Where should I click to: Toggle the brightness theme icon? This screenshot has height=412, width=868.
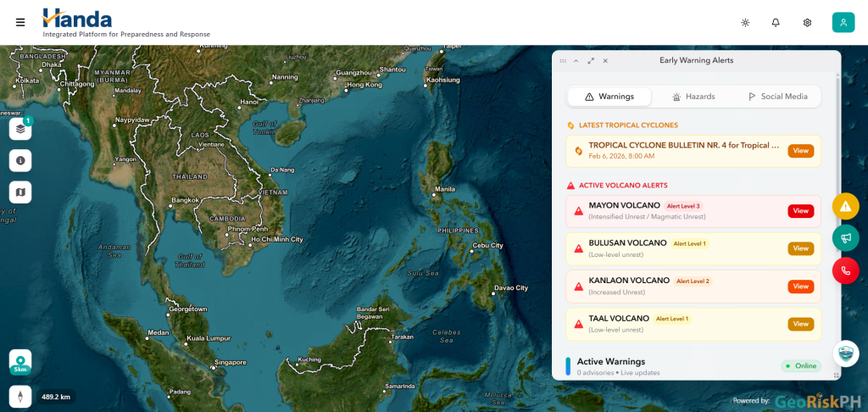(745, 23)
